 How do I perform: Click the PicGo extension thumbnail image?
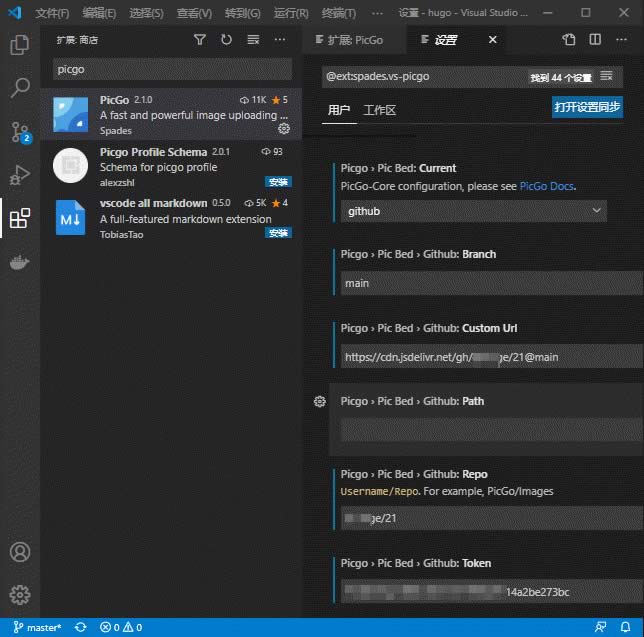point(70,114)
